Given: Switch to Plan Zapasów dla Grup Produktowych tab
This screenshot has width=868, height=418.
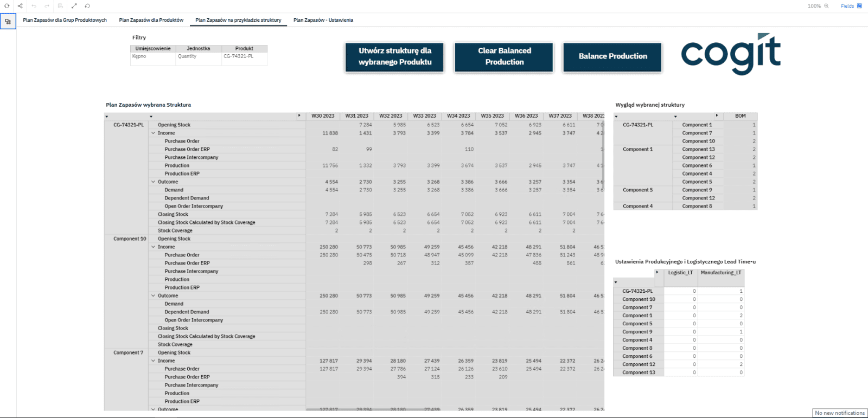Looking at the screenshot, I should pos(65,20).
